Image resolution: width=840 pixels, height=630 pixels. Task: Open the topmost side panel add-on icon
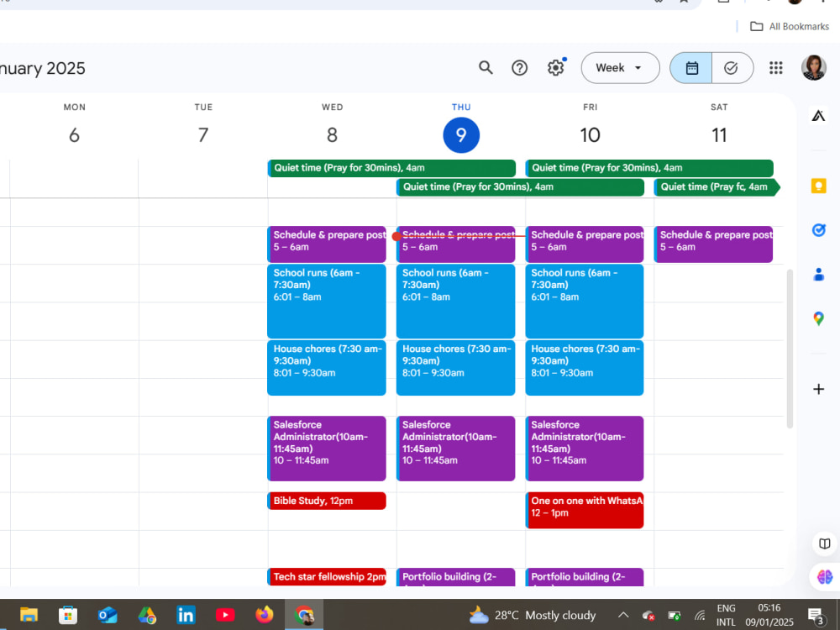click(x=818, y=115)
